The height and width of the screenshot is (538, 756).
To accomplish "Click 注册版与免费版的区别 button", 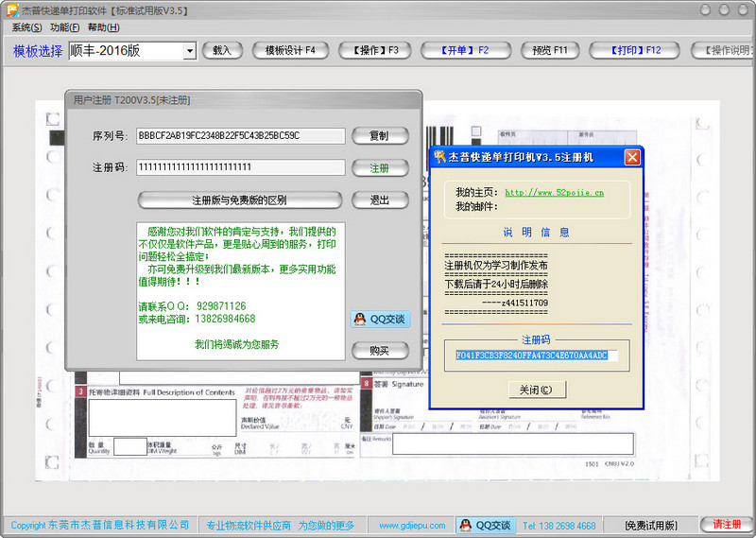I will [240, 200].
